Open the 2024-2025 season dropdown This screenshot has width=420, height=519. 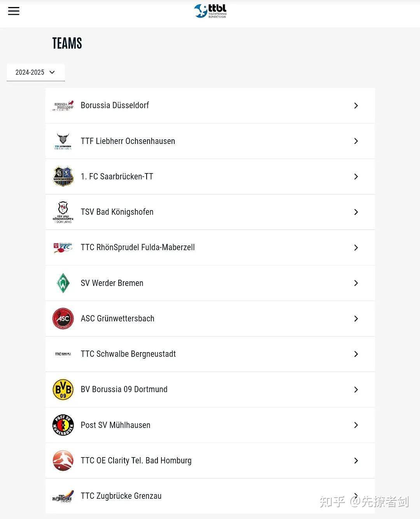35,72
